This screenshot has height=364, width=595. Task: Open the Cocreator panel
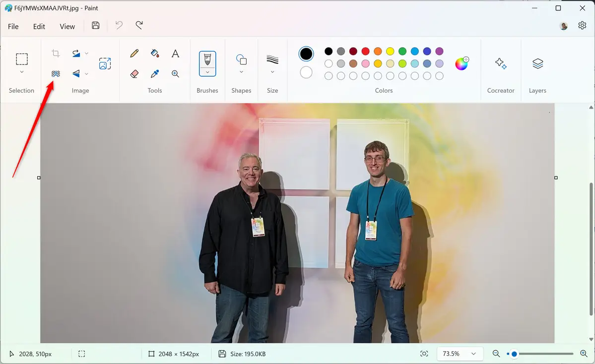pos(500,63)
